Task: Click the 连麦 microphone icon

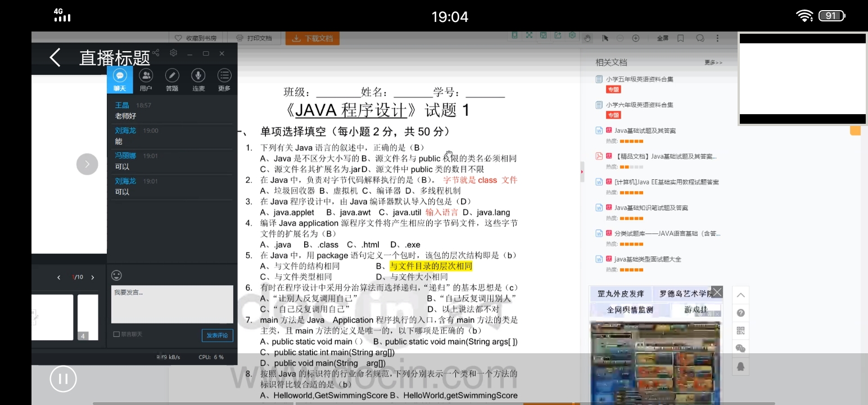Action: tap(198, 80)
